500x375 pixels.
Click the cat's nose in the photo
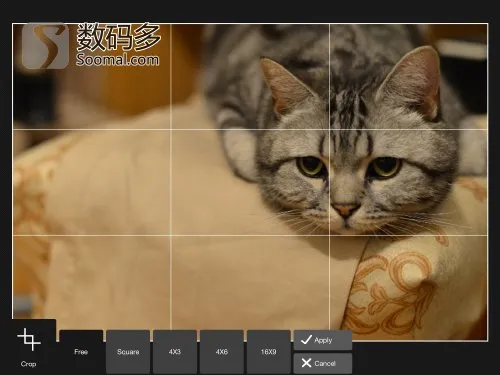pyautogui.click(x=345, y=210)
